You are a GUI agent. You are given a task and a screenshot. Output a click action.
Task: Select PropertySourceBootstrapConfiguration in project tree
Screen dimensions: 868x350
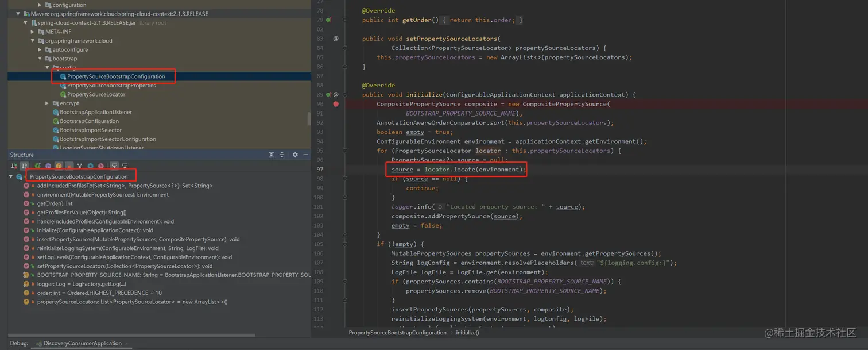point(116,76)
